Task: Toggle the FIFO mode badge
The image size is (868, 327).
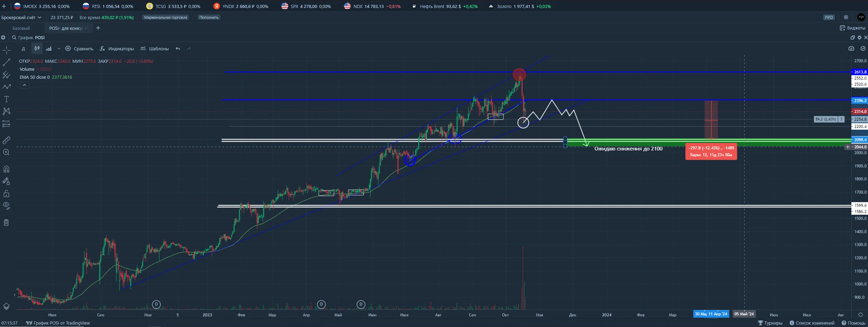Action: 829,17
